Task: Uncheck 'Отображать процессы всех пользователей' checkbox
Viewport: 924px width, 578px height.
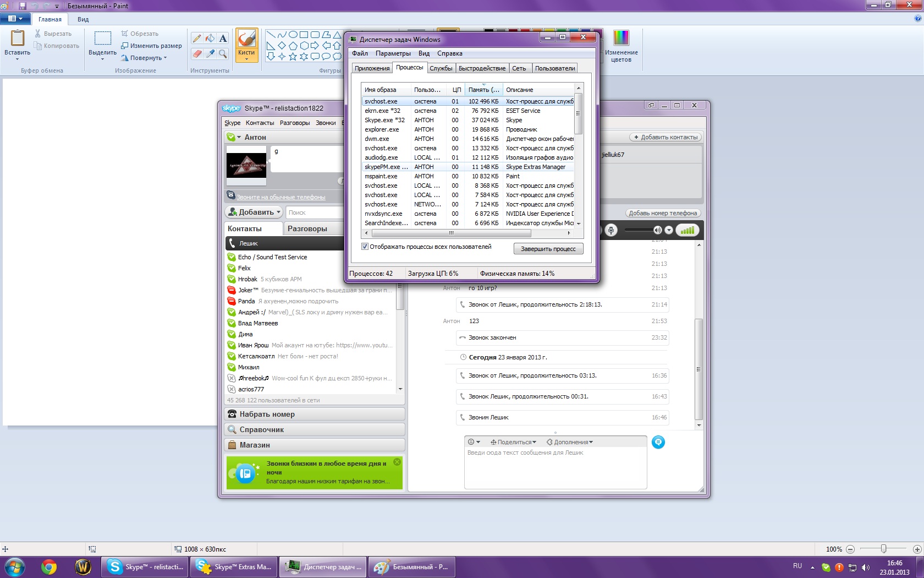Action: click(x=365, y=247)
